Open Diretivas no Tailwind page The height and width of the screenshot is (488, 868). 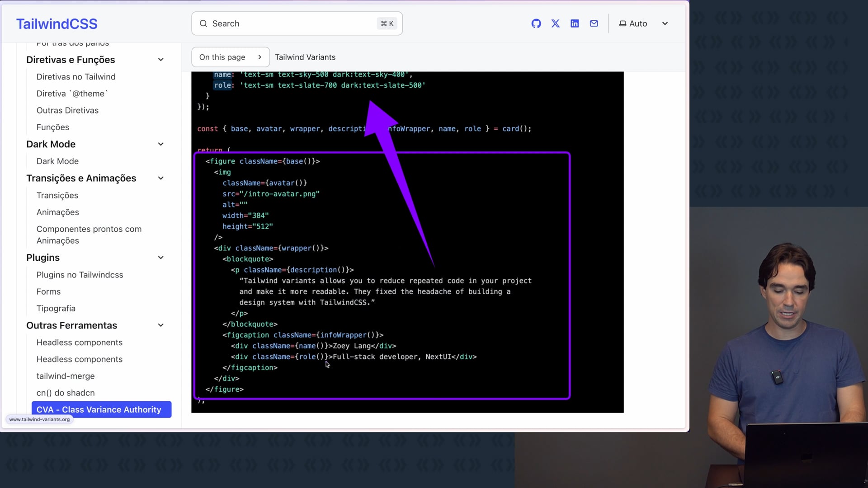pyautogui.click(x=76, y=77)
